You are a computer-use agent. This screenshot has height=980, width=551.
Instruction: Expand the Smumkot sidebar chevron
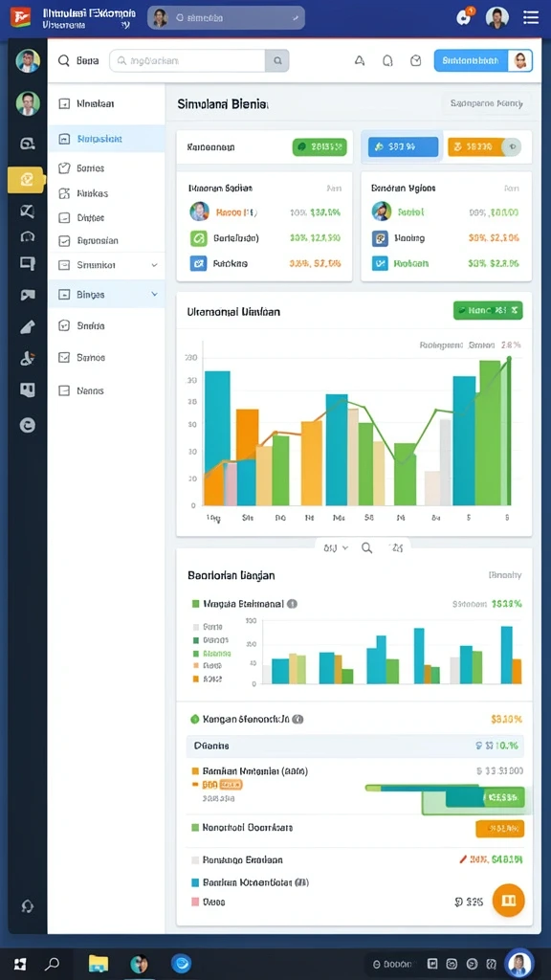pyautogui.click(x=154, y=265)
